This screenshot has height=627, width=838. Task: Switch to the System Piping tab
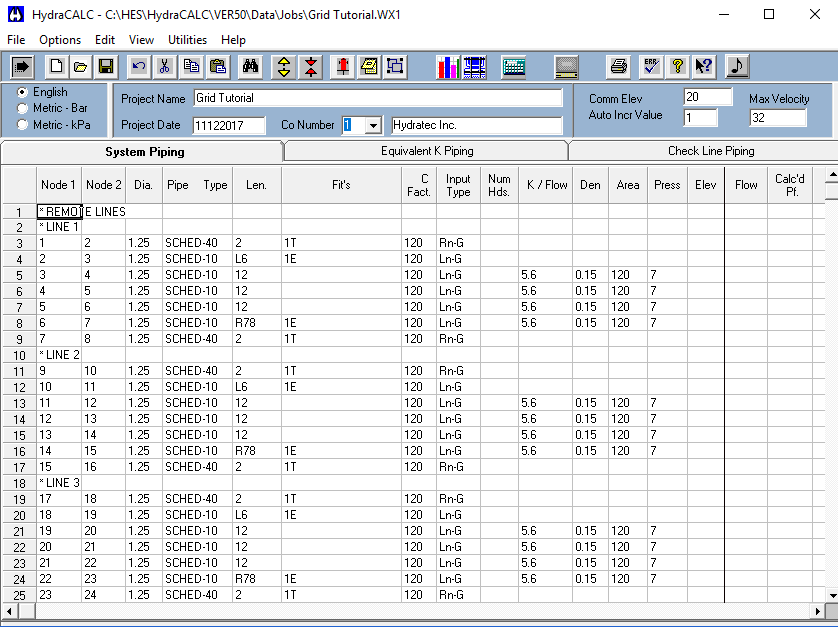tap(142, 152)
